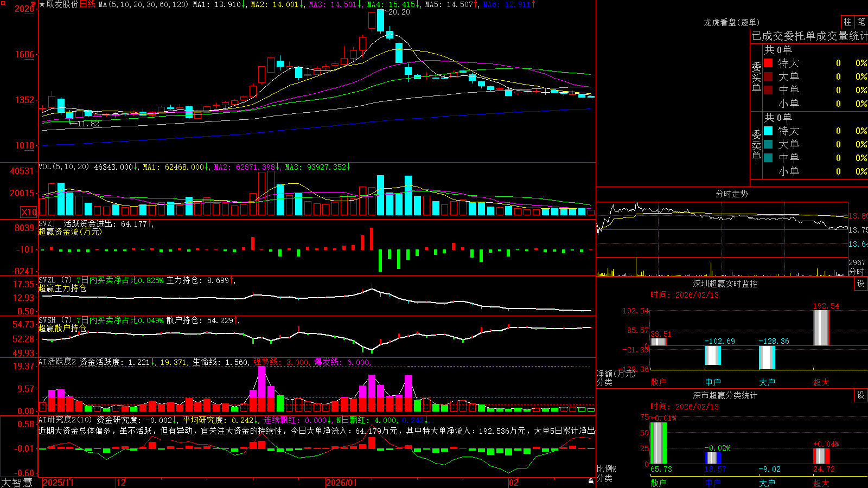Click the 龙虎看盘(逐单) panel title
The width and height of the screenshot is (868, 488).
click(x=731, y=22)
